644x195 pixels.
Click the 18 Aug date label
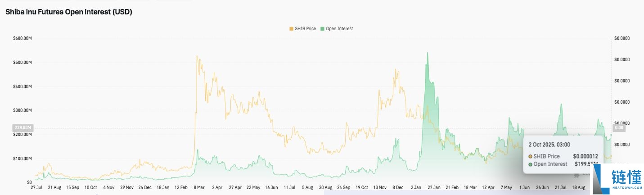tap(578, 187)
